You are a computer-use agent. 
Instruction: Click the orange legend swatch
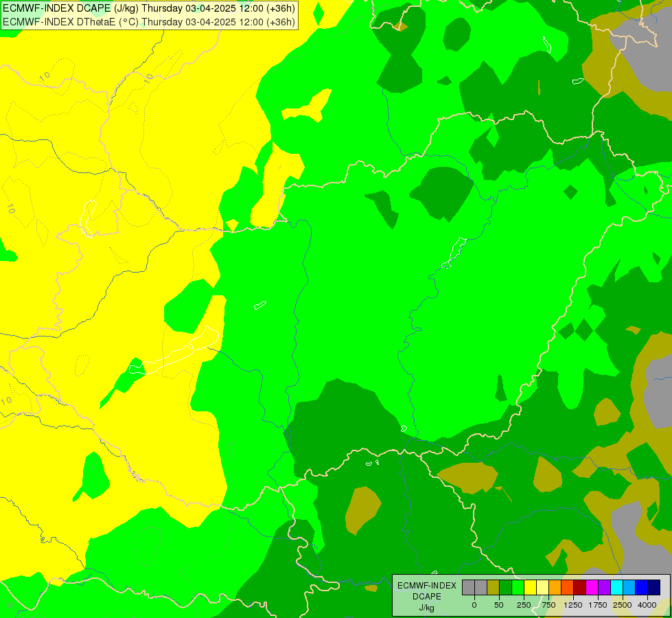coord(555,588)
